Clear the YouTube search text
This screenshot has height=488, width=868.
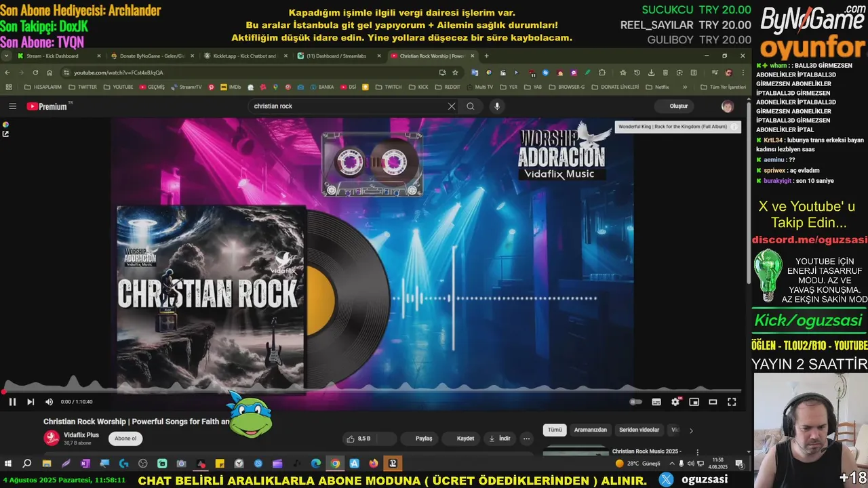click(x=452, y=106)
